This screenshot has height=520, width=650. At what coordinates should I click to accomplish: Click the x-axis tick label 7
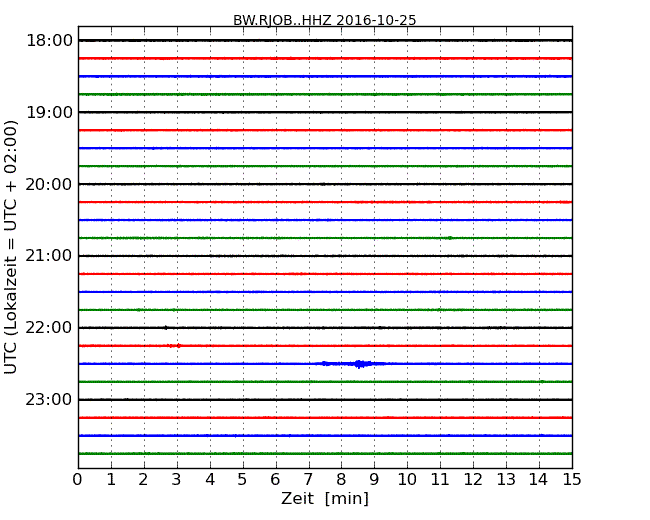coord(308,479)
